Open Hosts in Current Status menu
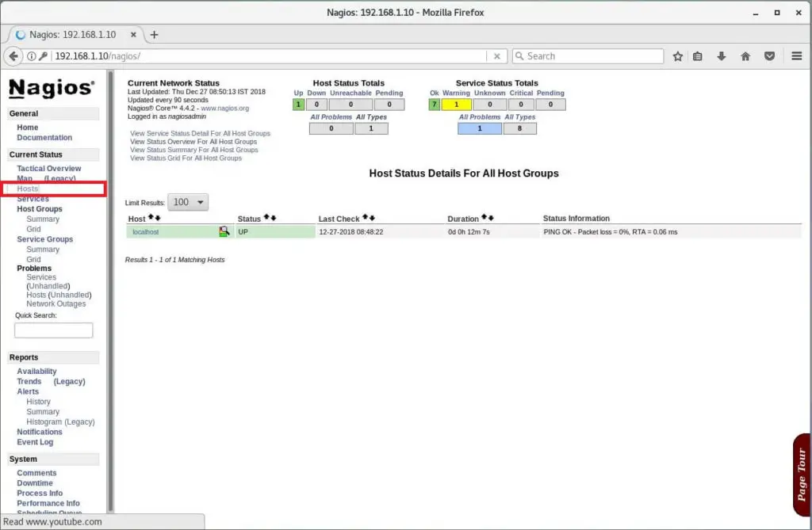The image size is (812, 530). (x=28, y=189)
